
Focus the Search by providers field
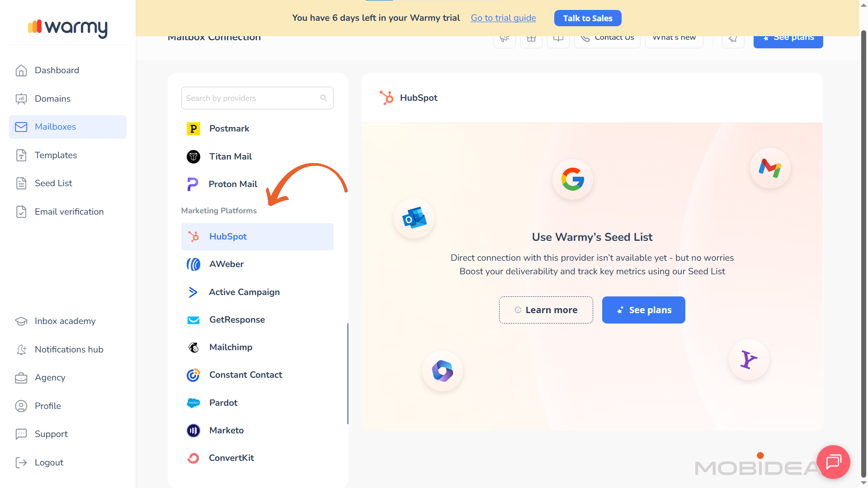pos(251,98)
